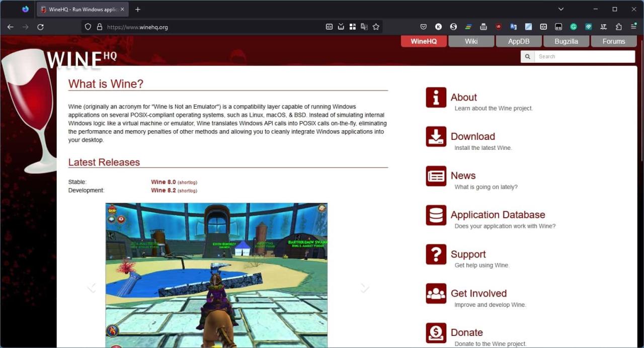The height and width of the screenshot is (348, 644).
Task: Open the Bugzilla navigation tab
Action: click(566, 41)
